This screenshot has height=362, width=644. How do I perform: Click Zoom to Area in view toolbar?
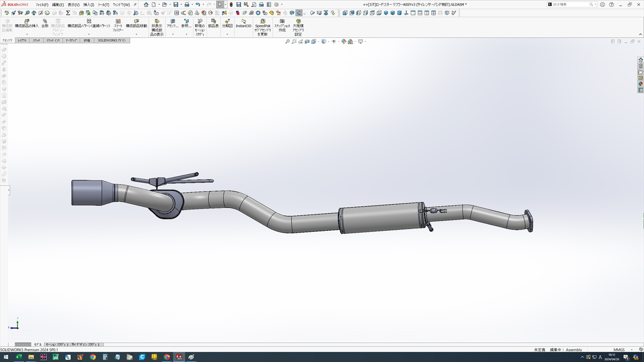(294, 42)
